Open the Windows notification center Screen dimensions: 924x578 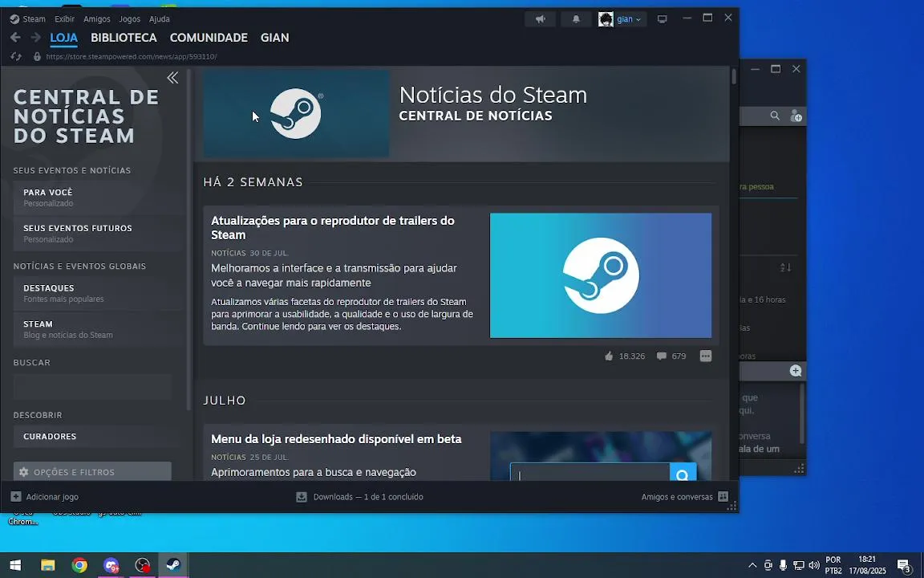pos(905,566)
